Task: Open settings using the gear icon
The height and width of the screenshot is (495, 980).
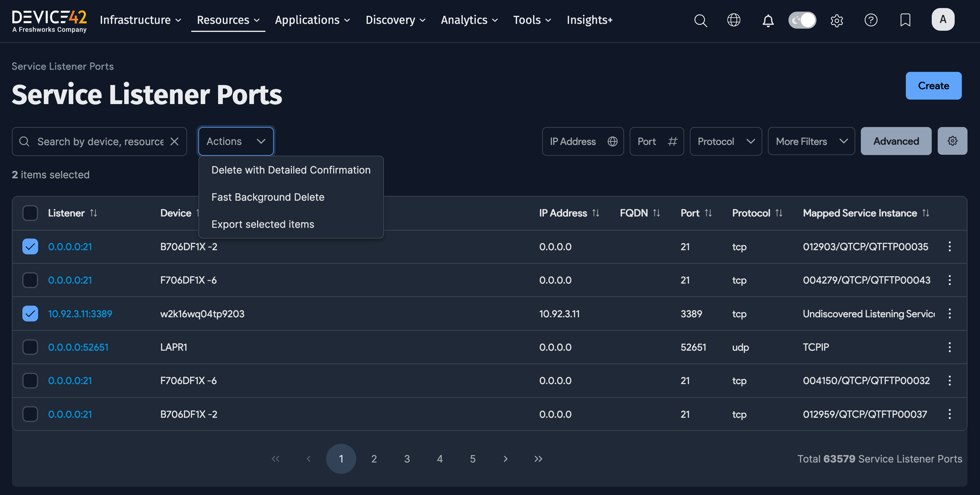Action: tap(837, 21)
